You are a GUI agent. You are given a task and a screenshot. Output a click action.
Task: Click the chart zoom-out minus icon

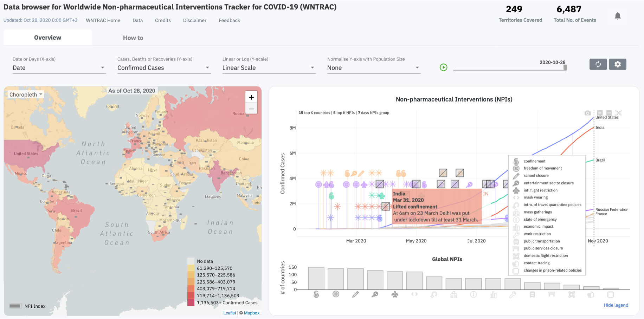[609, 113]
